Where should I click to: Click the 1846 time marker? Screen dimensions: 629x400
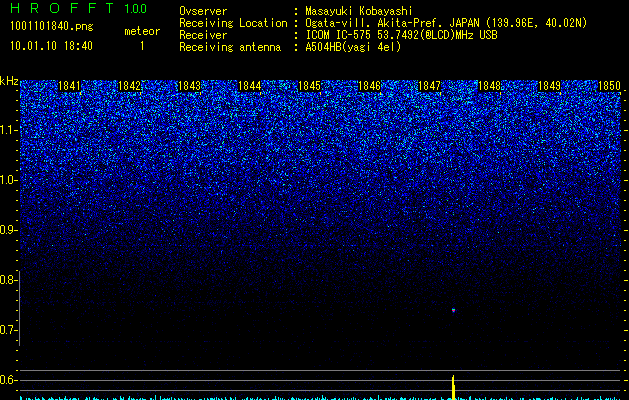(x=369, y=86)
